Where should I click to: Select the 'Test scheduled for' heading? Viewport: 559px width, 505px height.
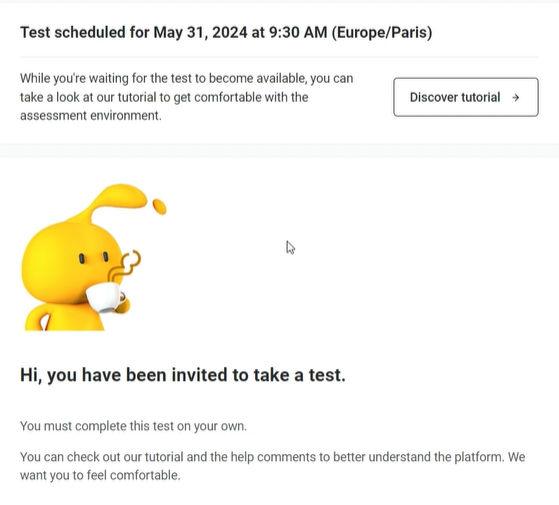click(x=226, y=32)
